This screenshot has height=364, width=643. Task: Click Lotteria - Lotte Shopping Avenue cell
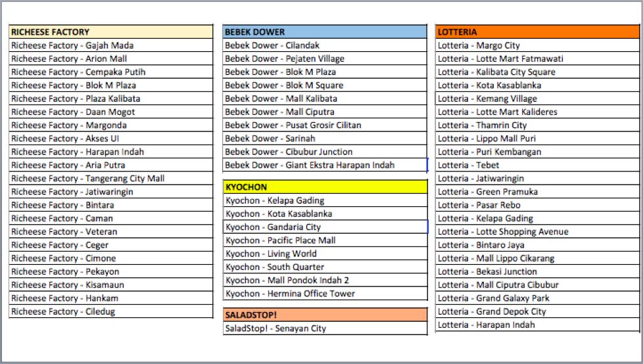538,232
